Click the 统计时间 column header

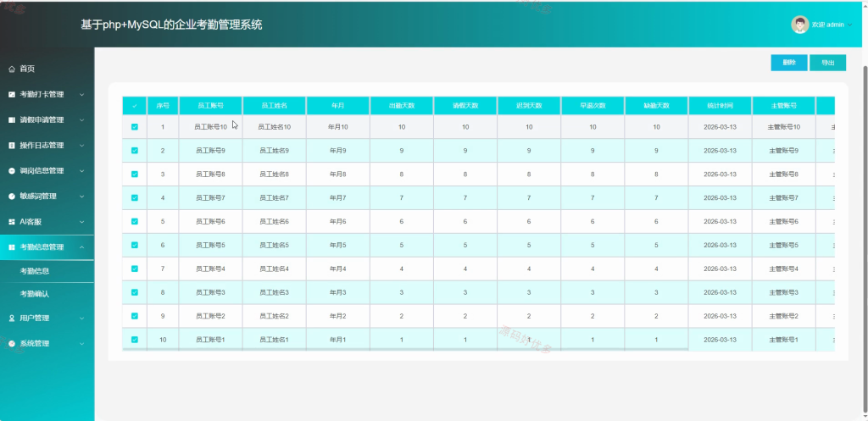721,106
